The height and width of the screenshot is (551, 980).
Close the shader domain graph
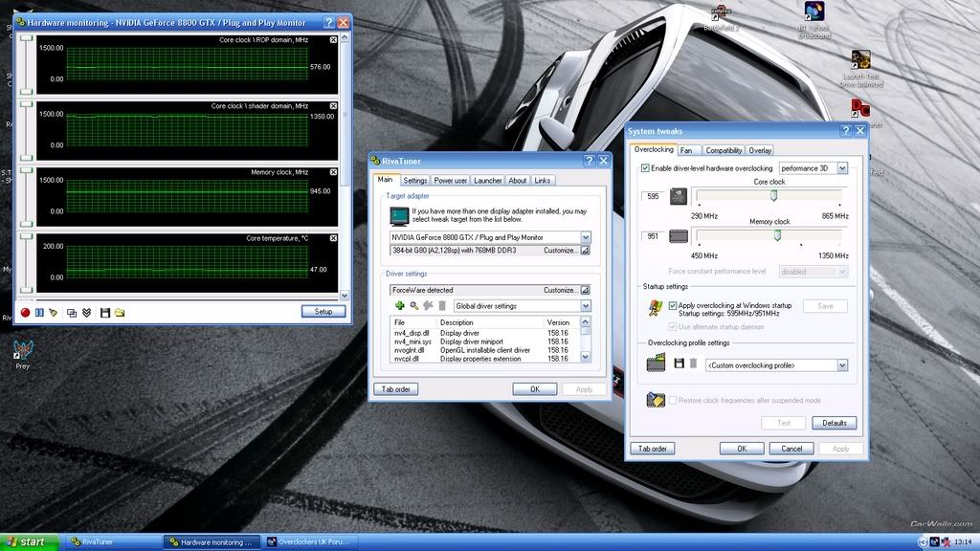333,106
